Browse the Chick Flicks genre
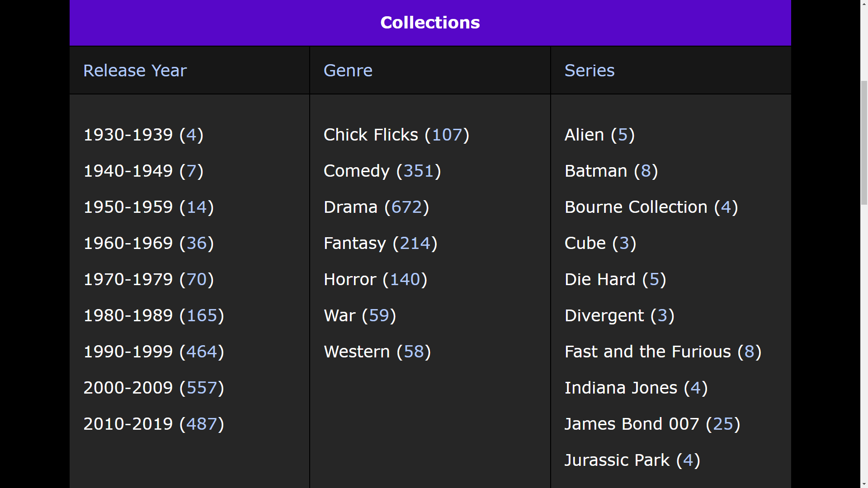The height and width of the screenshot is (488, 868). (x=396, y=134)
